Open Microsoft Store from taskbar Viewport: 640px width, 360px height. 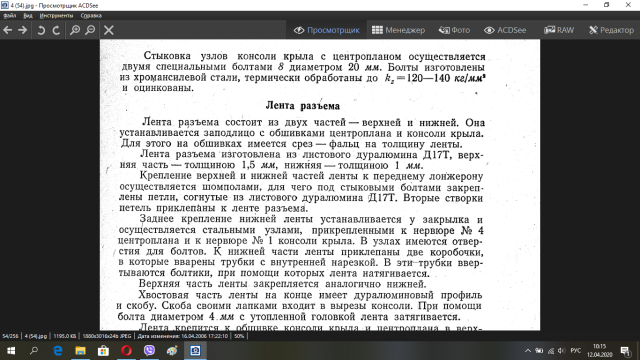(103, 351)
